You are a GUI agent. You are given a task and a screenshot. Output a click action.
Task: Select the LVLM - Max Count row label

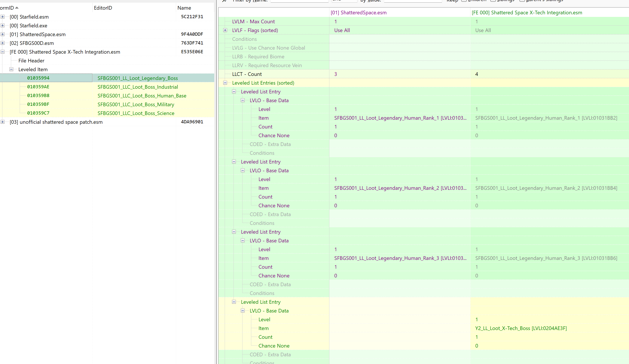point(253,21)
